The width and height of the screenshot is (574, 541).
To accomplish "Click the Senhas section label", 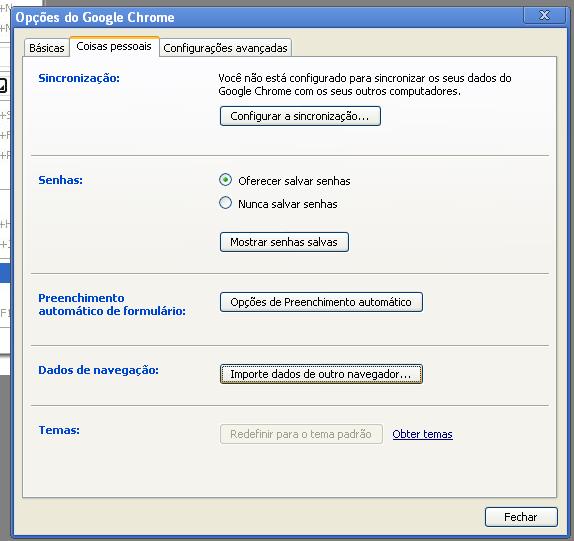I will click(61, 180).
